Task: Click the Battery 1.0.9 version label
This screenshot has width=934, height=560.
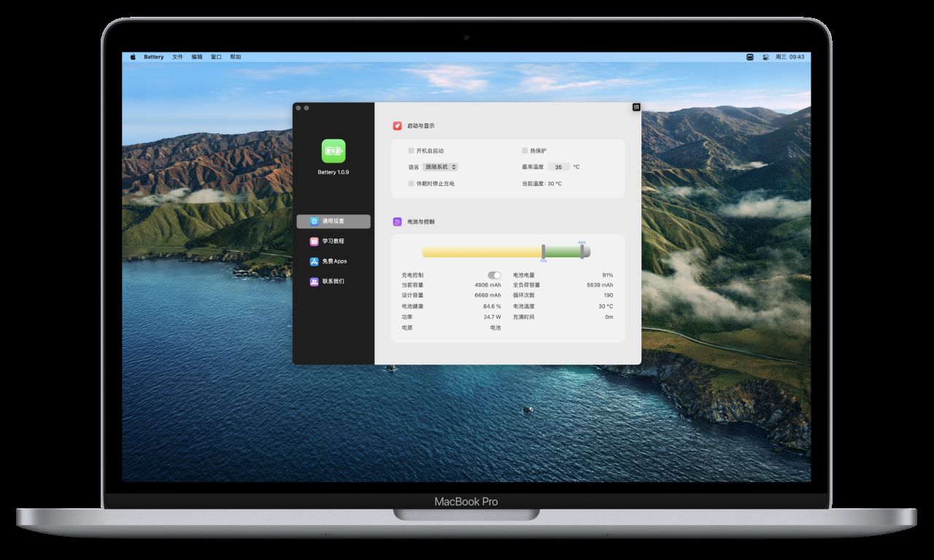Action: point(333,172)
